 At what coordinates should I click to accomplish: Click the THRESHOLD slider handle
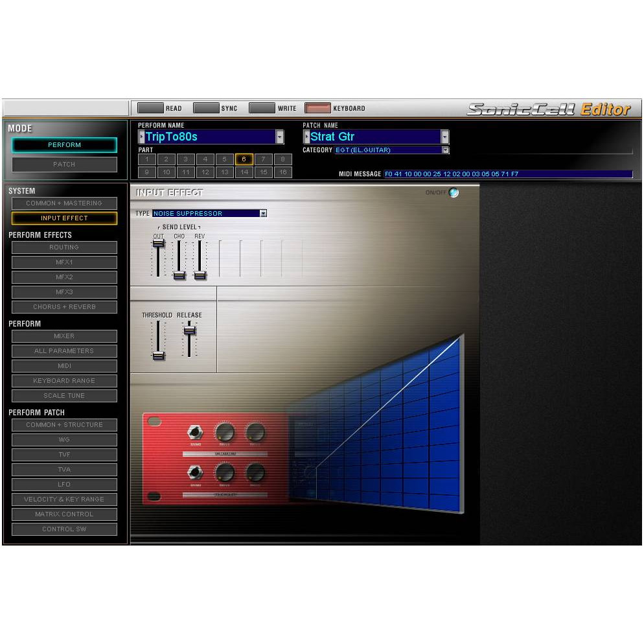click(159, 355)
